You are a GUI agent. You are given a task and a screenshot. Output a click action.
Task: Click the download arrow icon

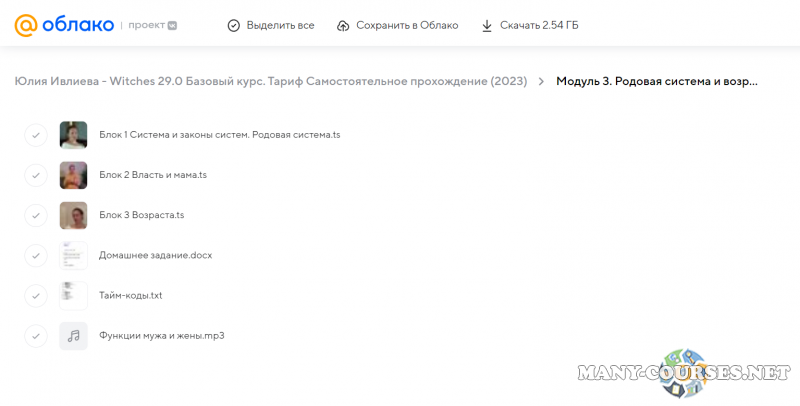point(487,25)
